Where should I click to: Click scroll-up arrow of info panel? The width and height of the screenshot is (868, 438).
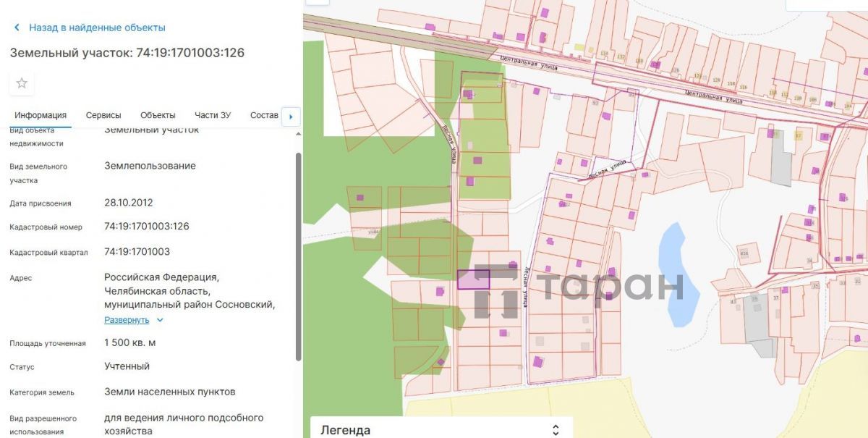[298, 133]
